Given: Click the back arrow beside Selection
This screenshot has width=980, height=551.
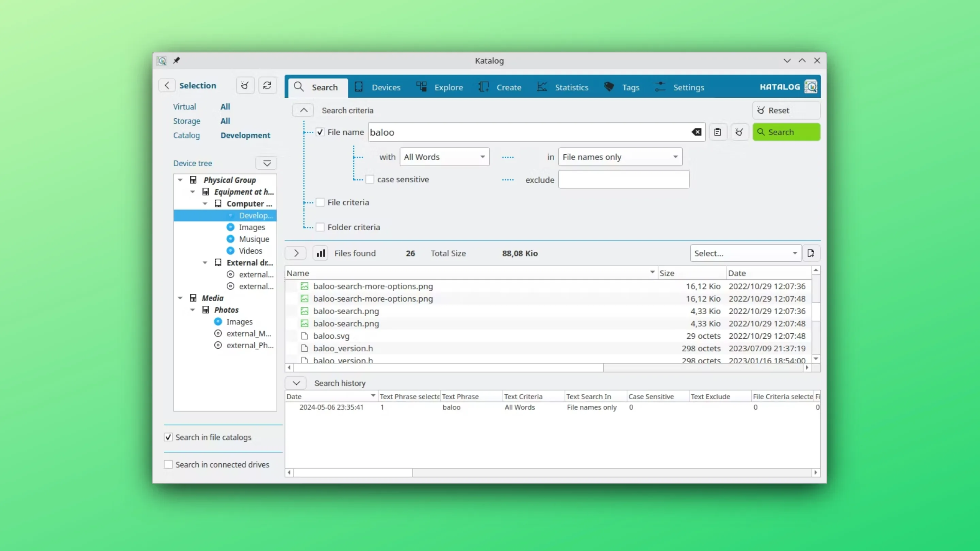Looking at the screenshot, I should tap(167, 85).
